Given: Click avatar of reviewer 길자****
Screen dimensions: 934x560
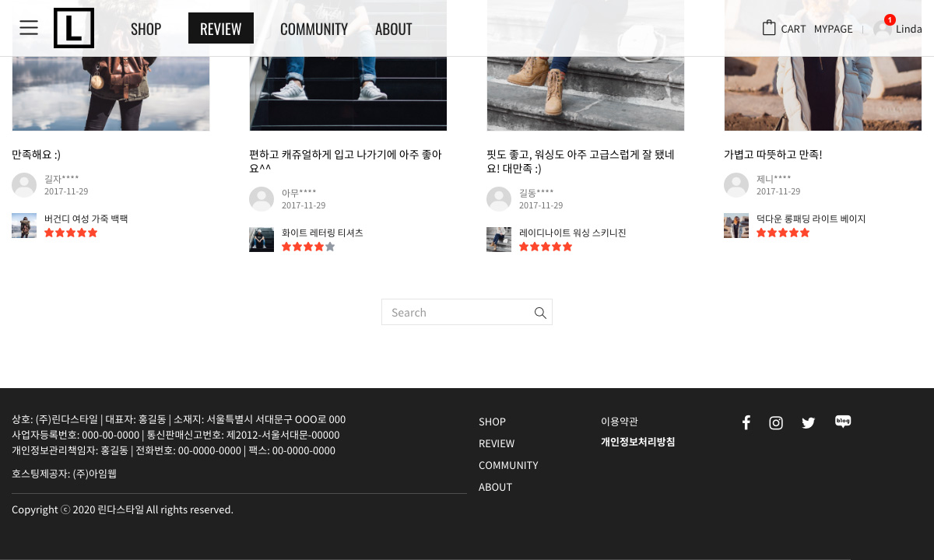Looking at the screenshot, I should (x=24, y=185).
